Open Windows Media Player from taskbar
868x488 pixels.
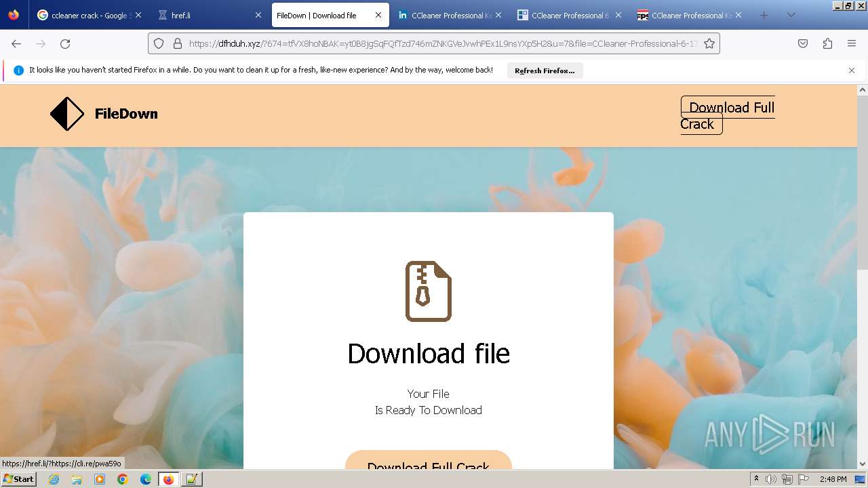coord(100,479)
